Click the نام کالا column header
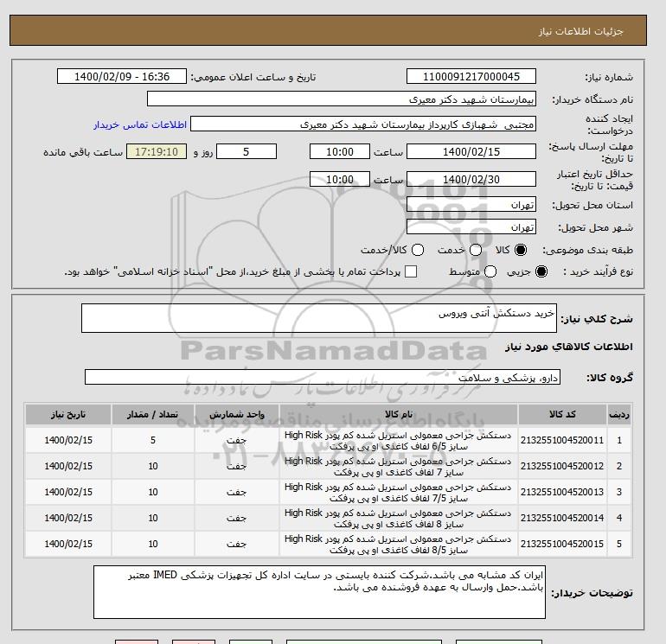This screenshot has height=644, width=666. pyautogui.click(x=399, y=414)
